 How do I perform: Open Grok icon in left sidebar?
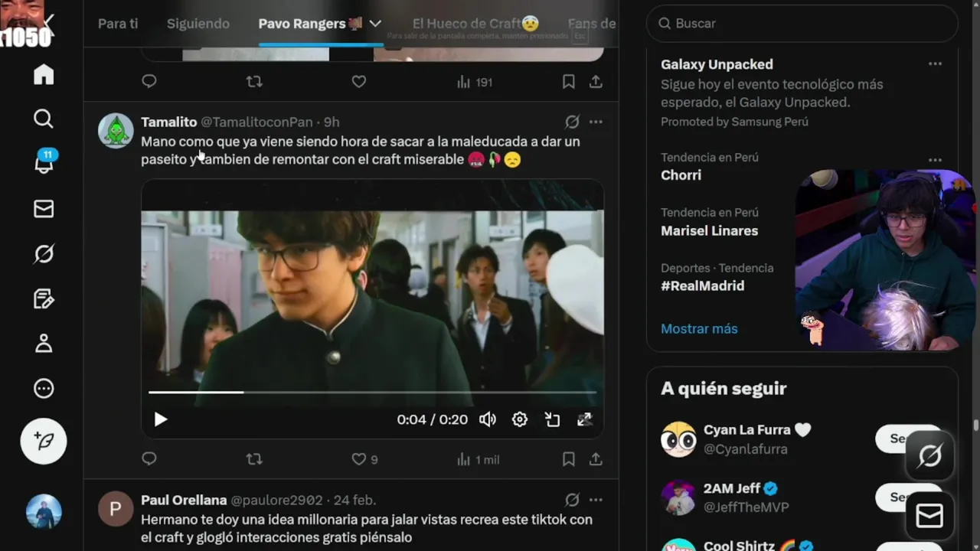click(44, 253)
